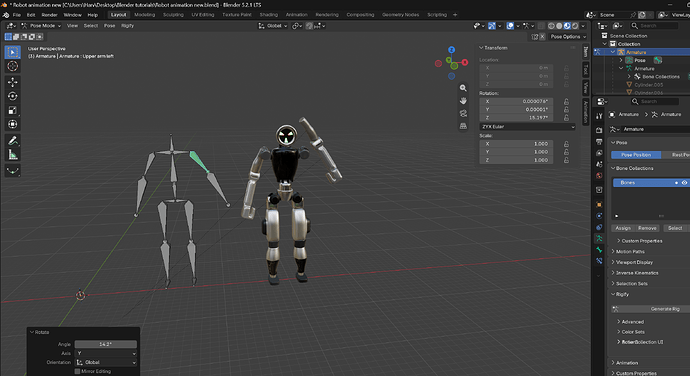This screenshot has width=690, height=376.
Task: Open the World properties tab icon
Action: coord(599,176)
